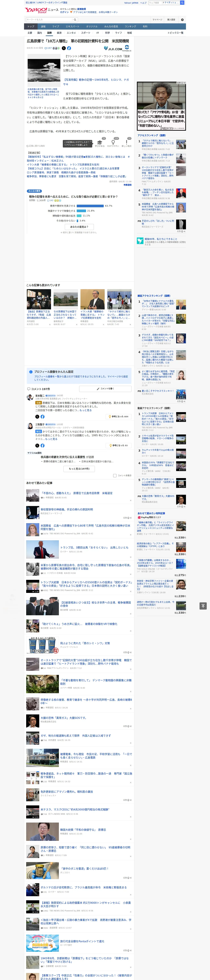Play the トランプ大統領 5500億ドル video thumbnail
210x980 pixels.
[33, 586]
